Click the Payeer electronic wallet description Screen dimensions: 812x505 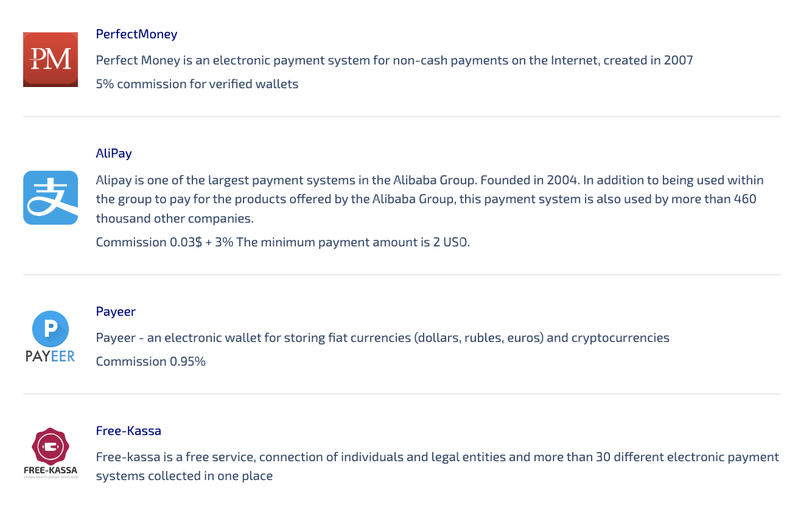point(383,338)
